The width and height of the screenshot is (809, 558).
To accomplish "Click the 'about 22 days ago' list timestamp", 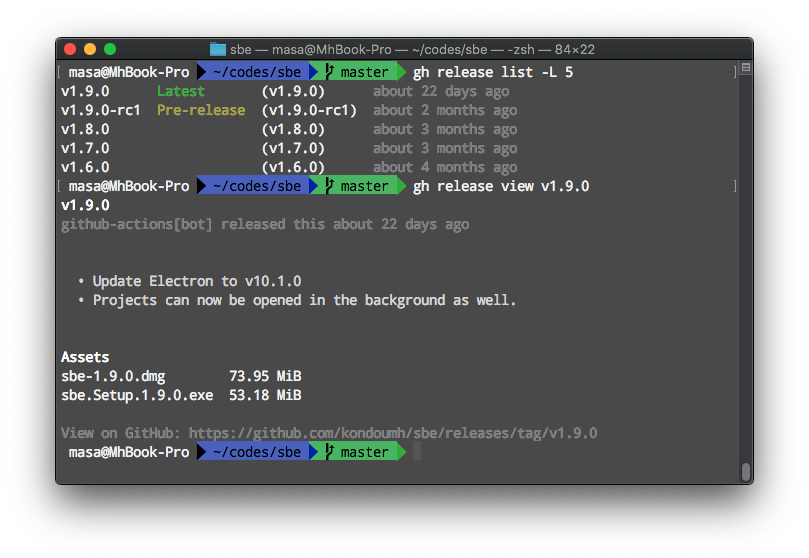I will (x=441, y=91).
